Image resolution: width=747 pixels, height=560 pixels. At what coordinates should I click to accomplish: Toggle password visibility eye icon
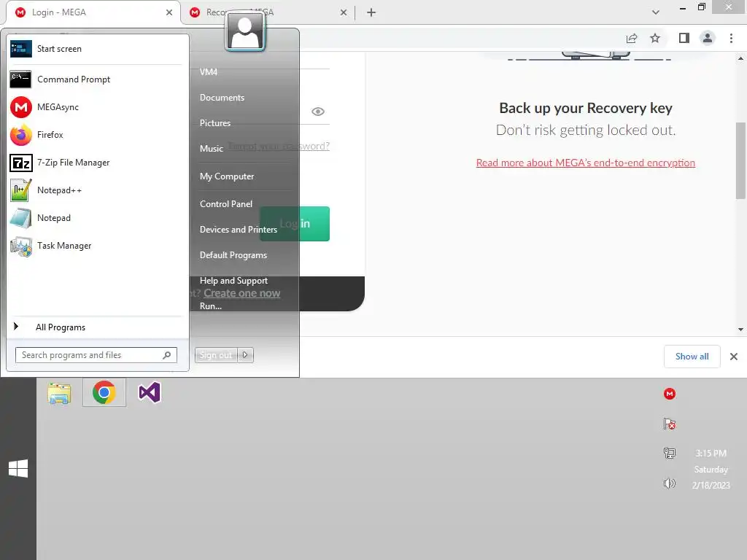point(318,112)
